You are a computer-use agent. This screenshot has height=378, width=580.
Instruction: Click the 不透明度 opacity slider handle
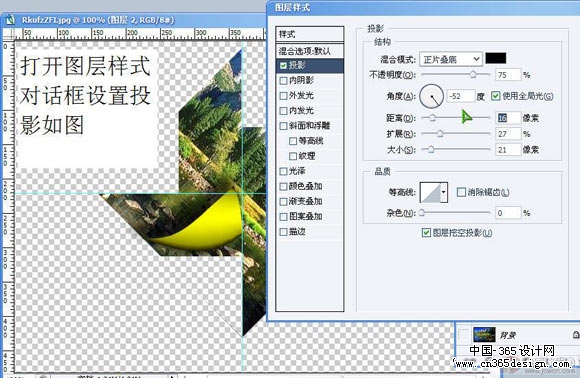tap(473, 75)
